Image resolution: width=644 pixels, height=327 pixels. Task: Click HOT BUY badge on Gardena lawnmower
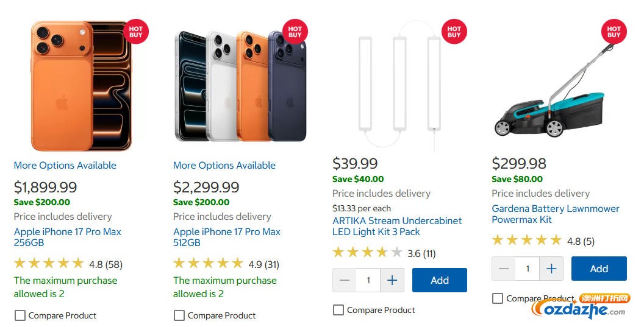click(x=614, y=32)
